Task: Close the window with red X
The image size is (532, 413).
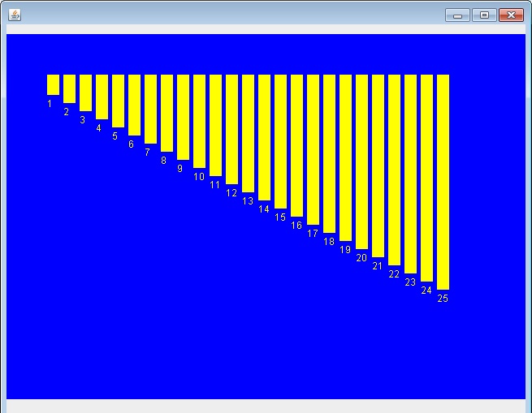Action: pos(511,15)
